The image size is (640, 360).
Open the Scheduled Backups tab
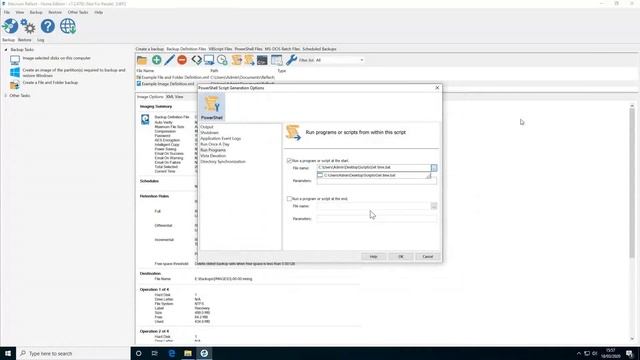click(319, 49)
